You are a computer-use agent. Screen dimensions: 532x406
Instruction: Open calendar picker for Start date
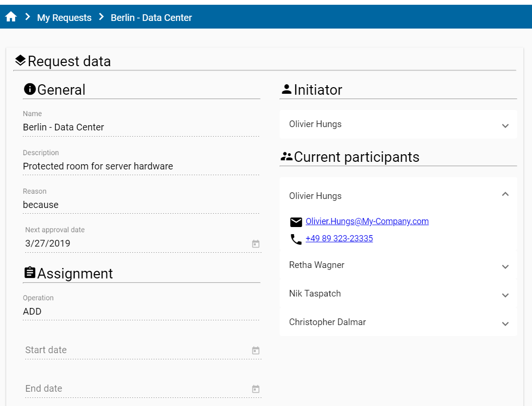tap(256, 350)
